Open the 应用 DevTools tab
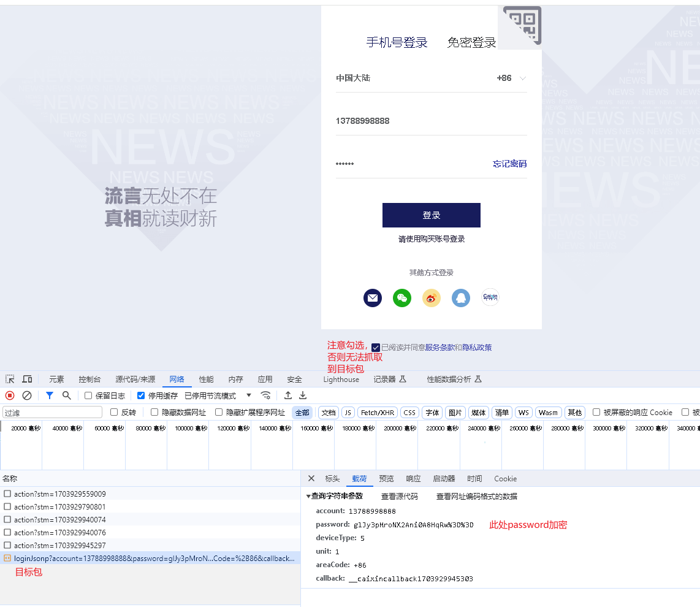 265,379
